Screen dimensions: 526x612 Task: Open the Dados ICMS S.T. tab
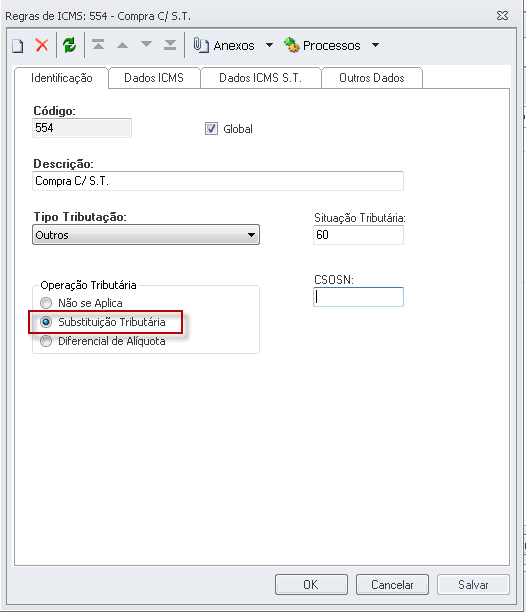click(x=261, y=78)
